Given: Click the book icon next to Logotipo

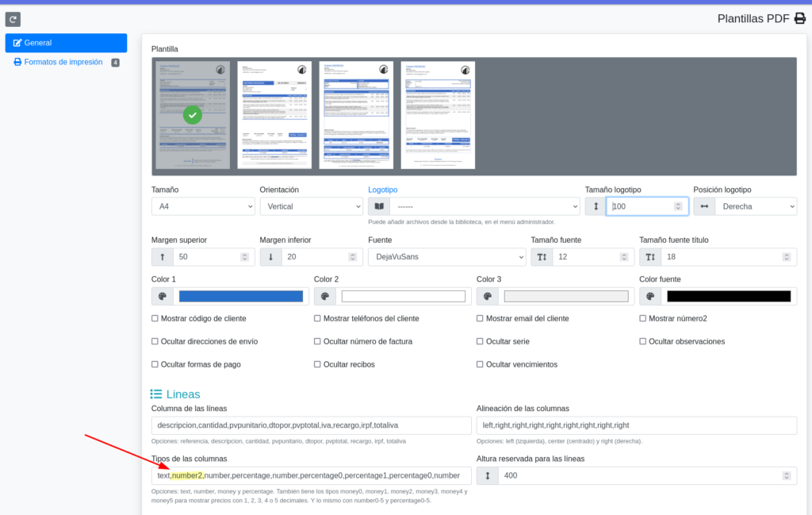Looking at the screenshot, I should [379, 206].
